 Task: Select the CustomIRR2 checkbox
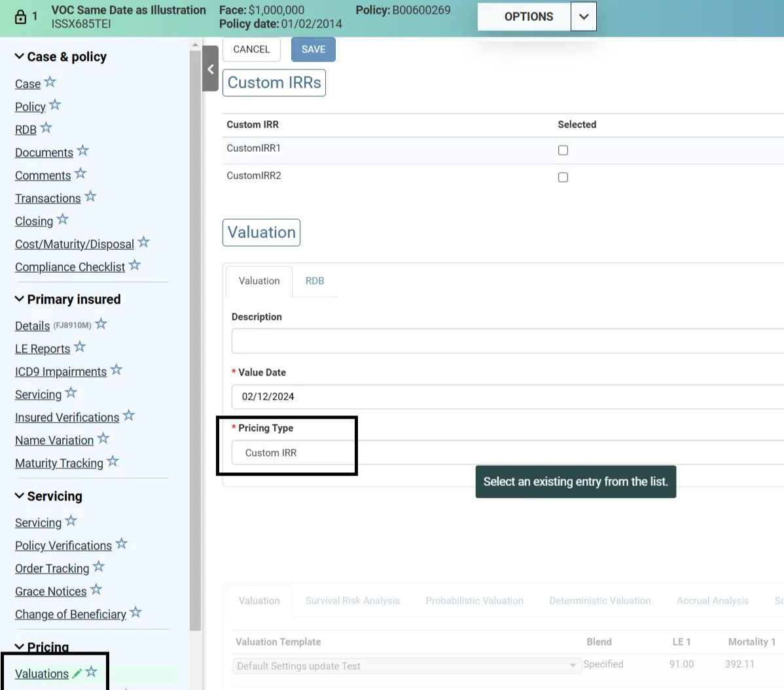pyautogui.click(x=563, y=177)
